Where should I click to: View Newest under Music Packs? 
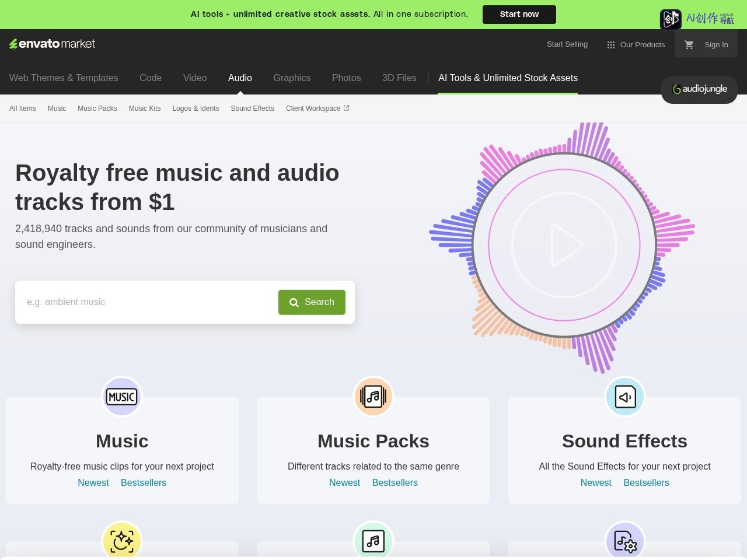pos(344,483)
